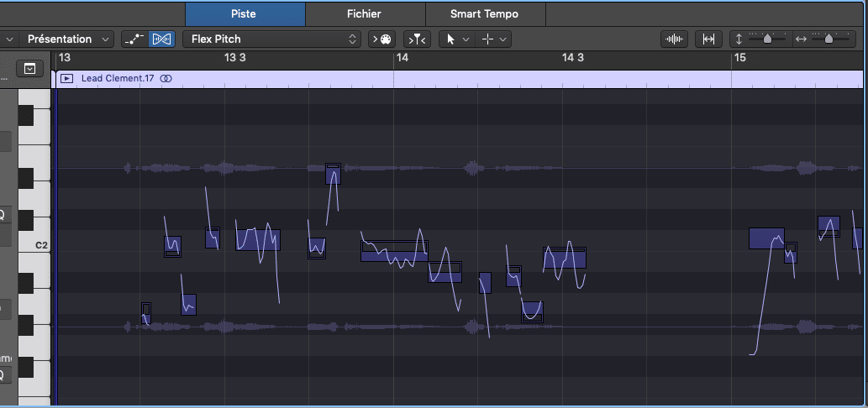
Task: Select the highest-pitched note block
Action: [334, 174]
